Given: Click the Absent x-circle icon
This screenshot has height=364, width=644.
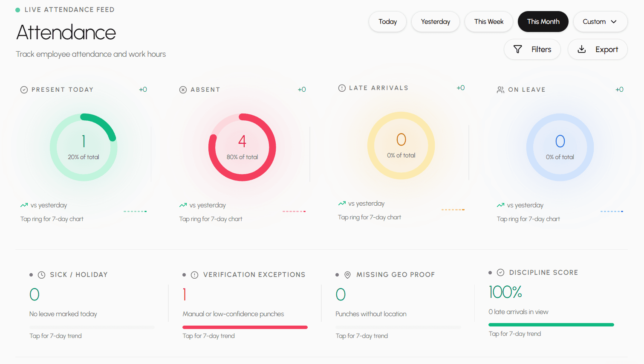Looking at the screenshot, I should click(183, 90).
